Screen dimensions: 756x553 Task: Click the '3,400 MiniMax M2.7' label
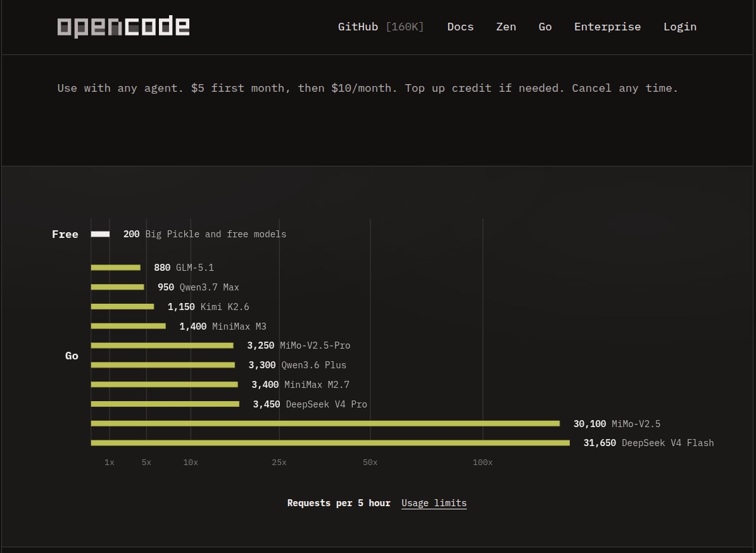click(x=300, y=385)
